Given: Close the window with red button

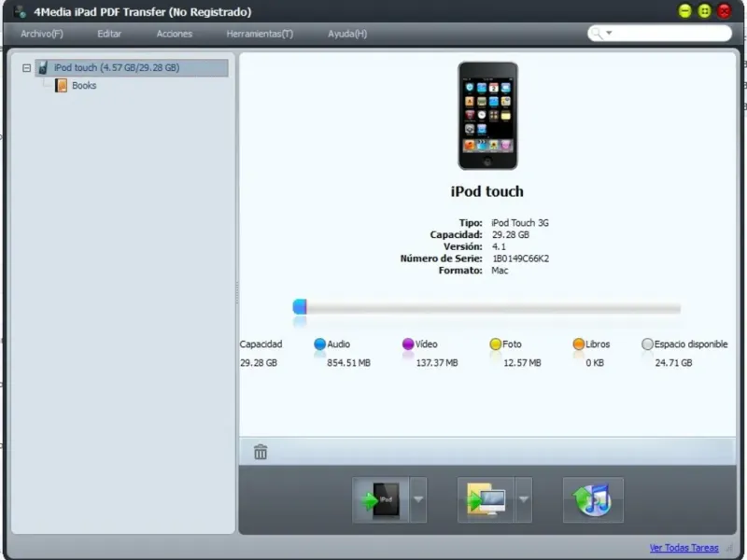Looking at the screenshot, I should point(725,11).
